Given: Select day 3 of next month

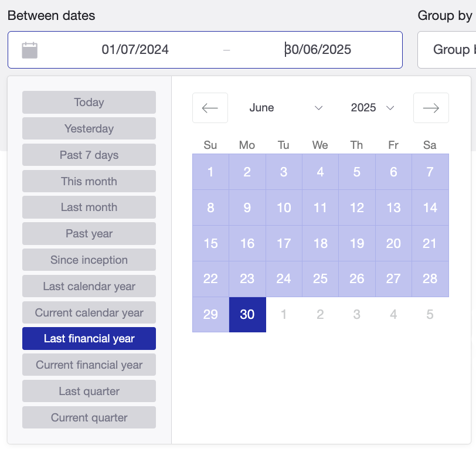Looking at the screenshot, I should (x=356, y=315).
